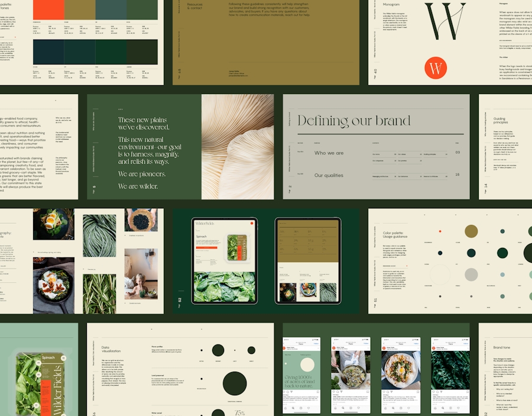Open the bundled green beans photo on the photography page
This screenshot has height=416, width=532.
(99, 236)
